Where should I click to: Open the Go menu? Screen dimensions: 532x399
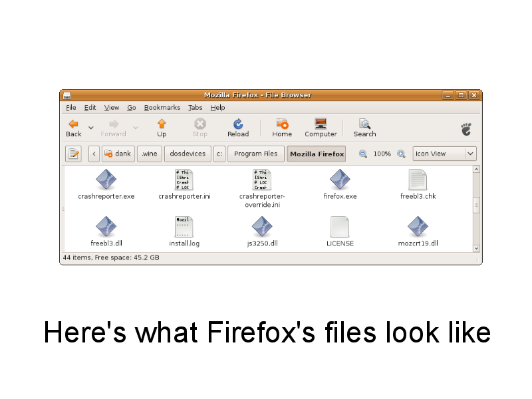coord(132,108)
